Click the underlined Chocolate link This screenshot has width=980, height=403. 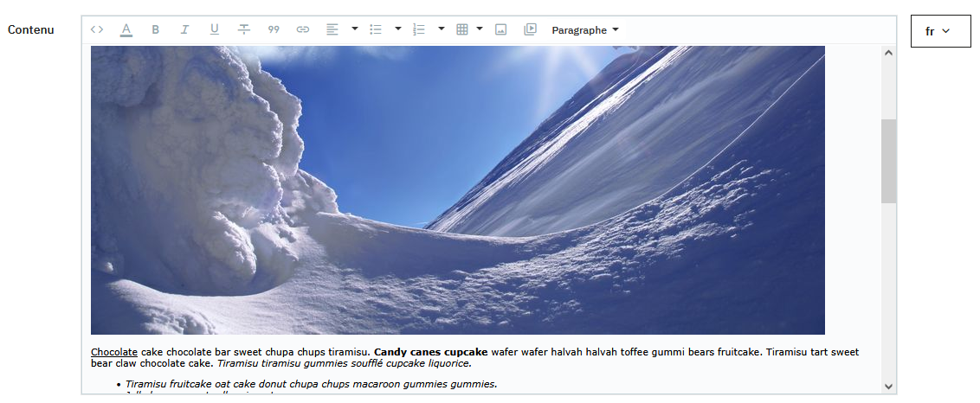click(x=114, y=352)
